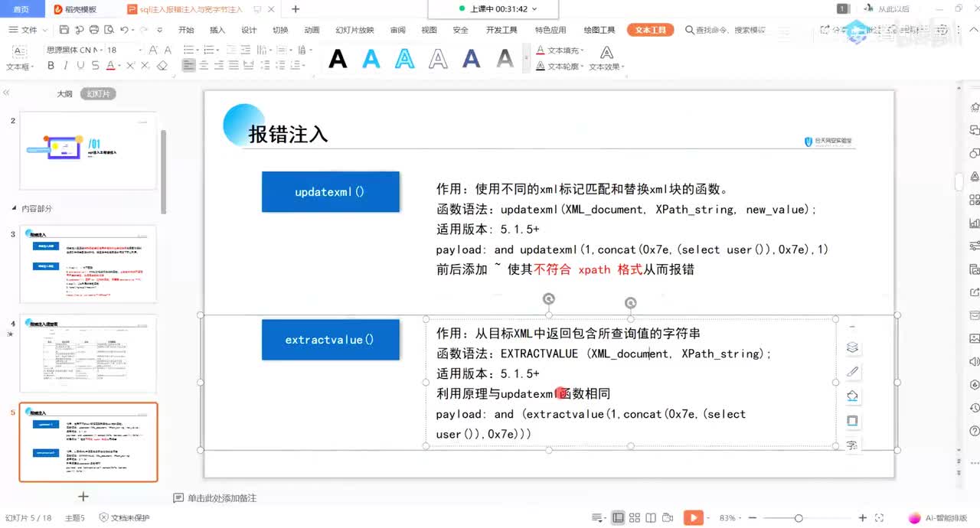Toggle Bold formatting (B)
Image resolution: width=980 pixels, height=528 pixels.
[51, 66]
